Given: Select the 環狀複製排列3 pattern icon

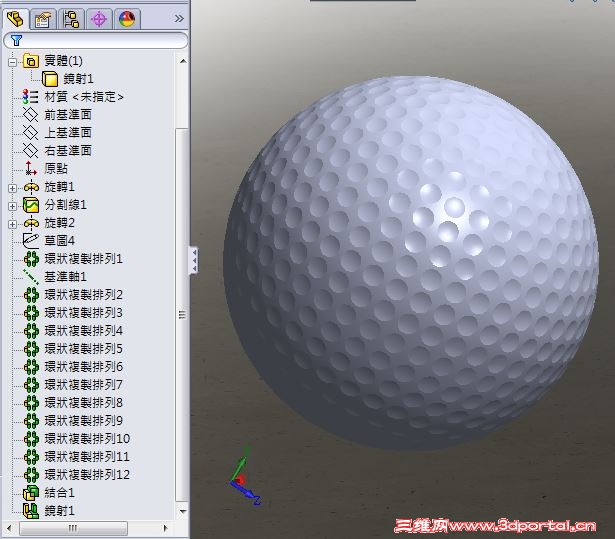Looking at the screenshot, I should 31,313.
